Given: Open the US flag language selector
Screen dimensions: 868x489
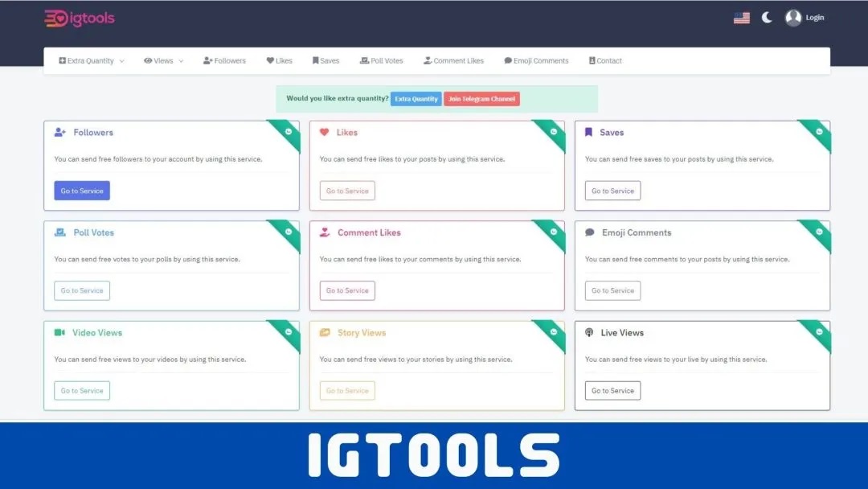Looking at the screenshot, I should point(742,18).
